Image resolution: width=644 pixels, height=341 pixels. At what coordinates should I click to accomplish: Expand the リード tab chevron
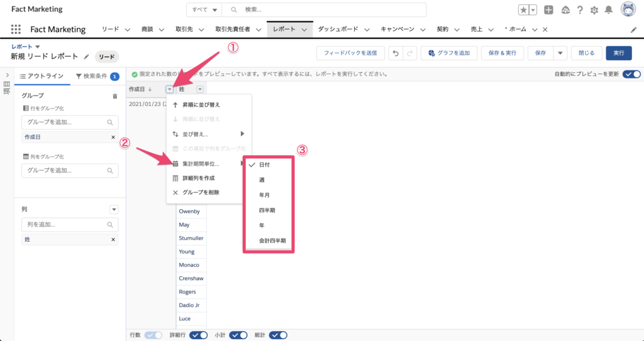(x=127, y=30)
